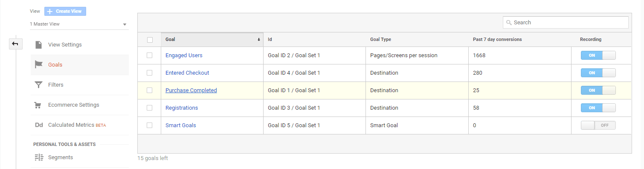The width and height of the screenshot is (644, 169).
Task: Open the Smart Goals link
Action: tap(181, 125)
